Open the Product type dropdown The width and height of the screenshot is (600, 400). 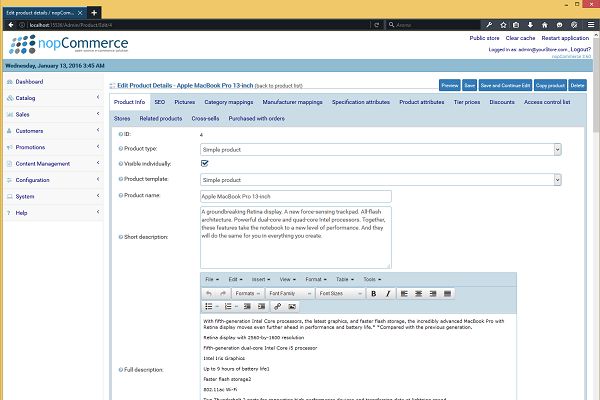pyautogui.click(x=380, y=149)
